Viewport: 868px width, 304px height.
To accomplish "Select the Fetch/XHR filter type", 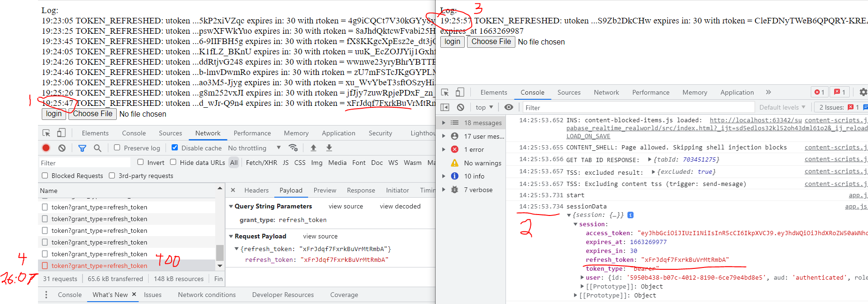I will click(262, 163).
